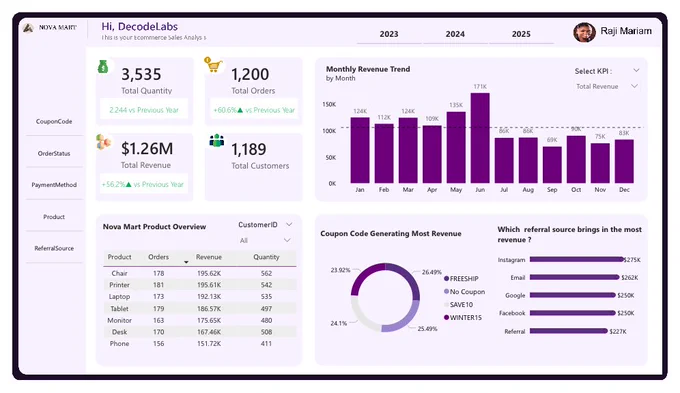This screenshot has height=393, width=680.
Task: Click the Nova Mart logo icon
Action: click(28, 28)
